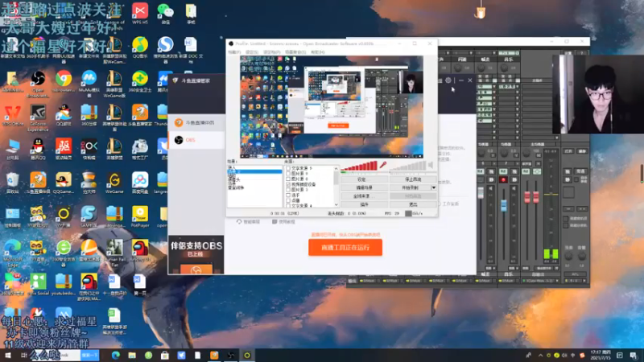Select the OBS tab in Douyu sidebar
644x362 pixels.
pyautogui.click(x=196, y=140)
